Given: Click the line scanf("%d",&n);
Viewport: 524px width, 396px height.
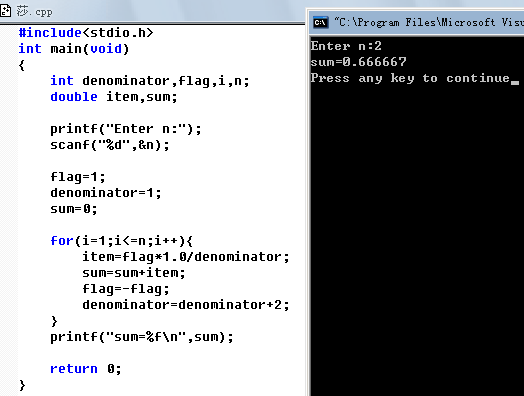Looking at the screenshot, I should (110, 145).
